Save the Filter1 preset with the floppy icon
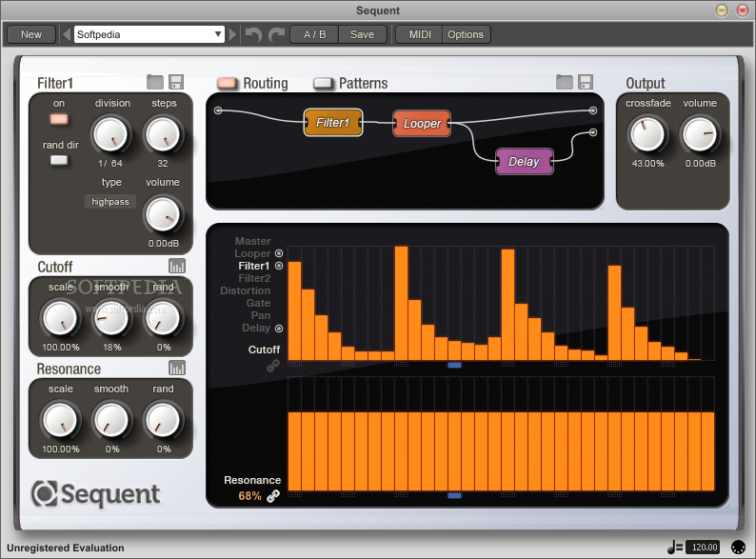Screen dimensions: 756x559 tap(176, 82)
